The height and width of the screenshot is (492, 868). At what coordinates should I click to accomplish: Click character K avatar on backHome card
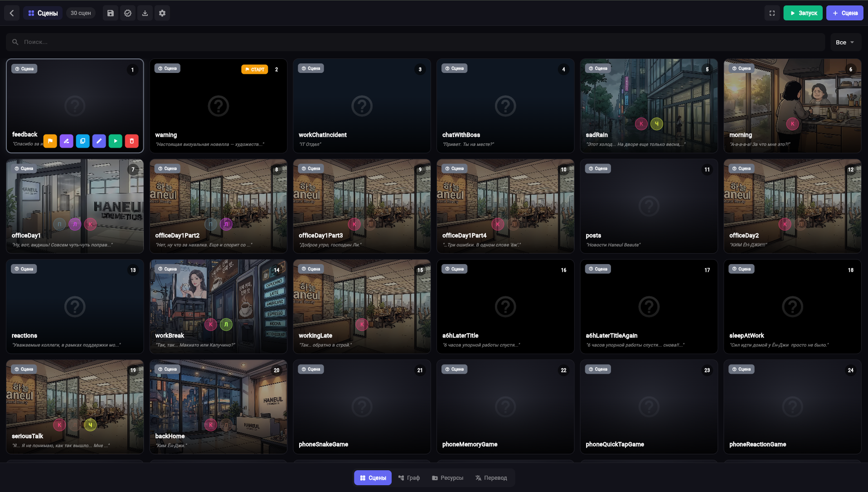[211, 425]
